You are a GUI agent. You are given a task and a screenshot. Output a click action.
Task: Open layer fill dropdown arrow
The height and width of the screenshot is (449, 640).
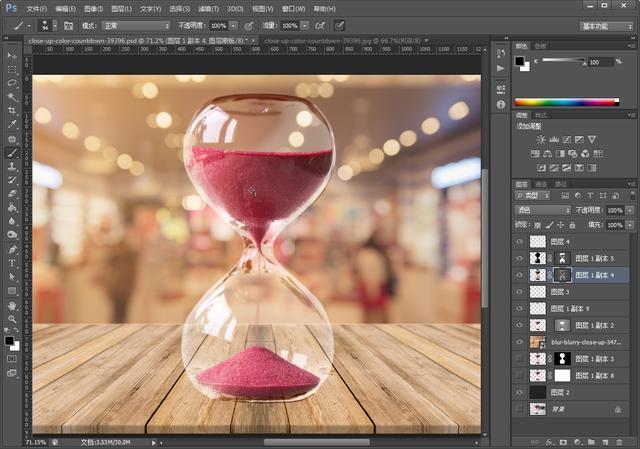[x=630, y=225]
